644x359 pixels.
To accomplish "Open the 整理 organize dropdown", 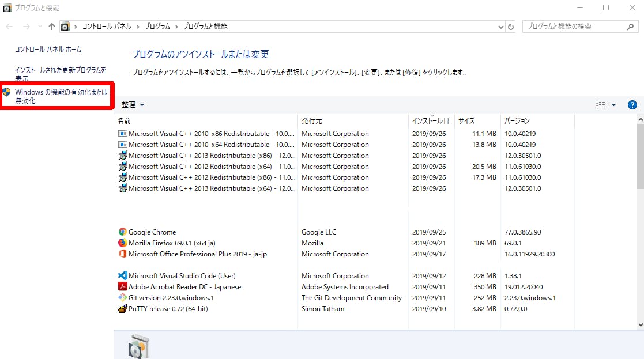I will [x=133, y=105].
